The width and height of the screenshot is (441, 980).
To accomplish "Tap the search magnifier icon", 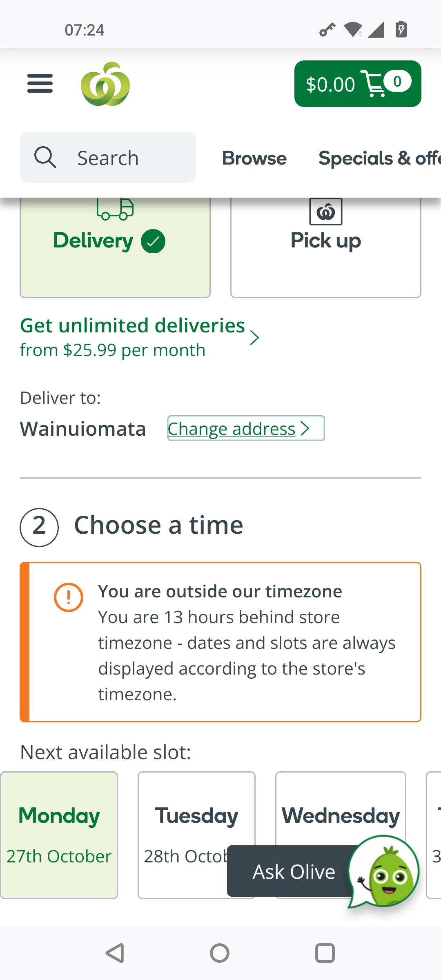I will 45,158.
